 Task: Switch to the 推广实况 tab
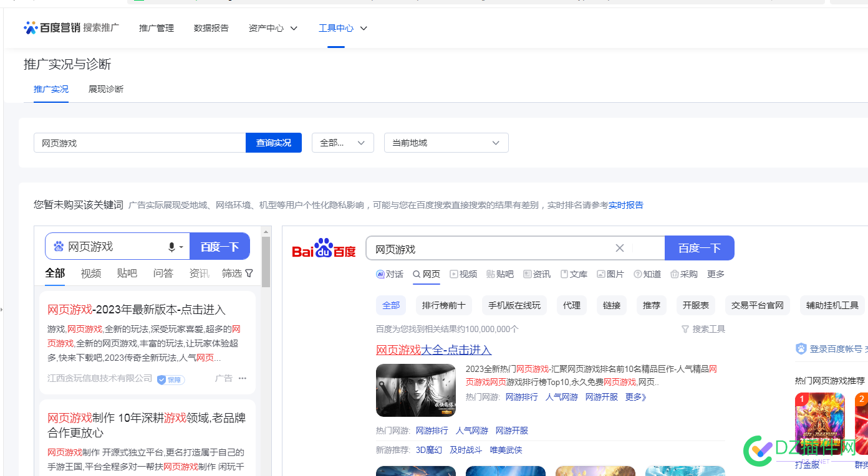point(51,89)
